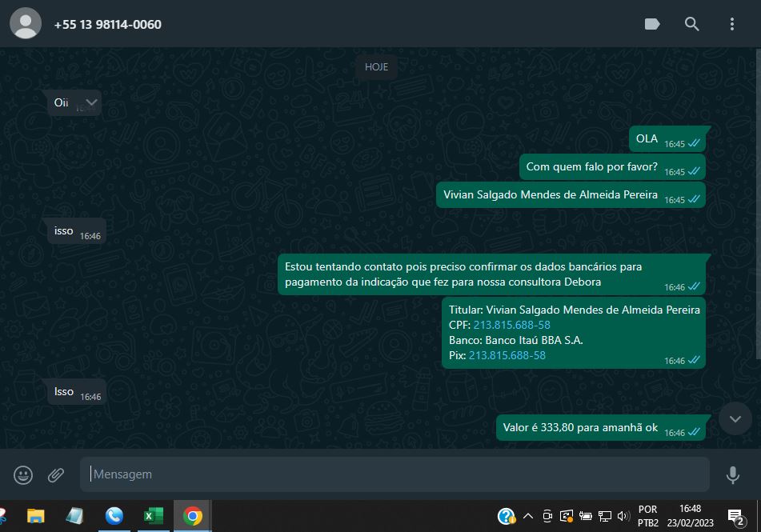Show hidden system tray icons
761x532 pixels.
(x=527, y=516)
